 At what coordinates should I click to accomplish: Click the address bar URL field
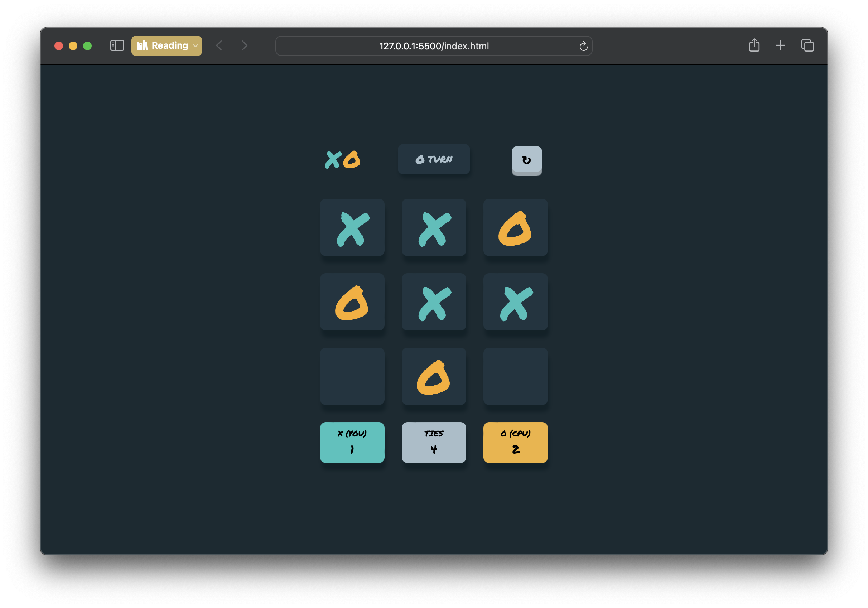(x=434, y=46)
